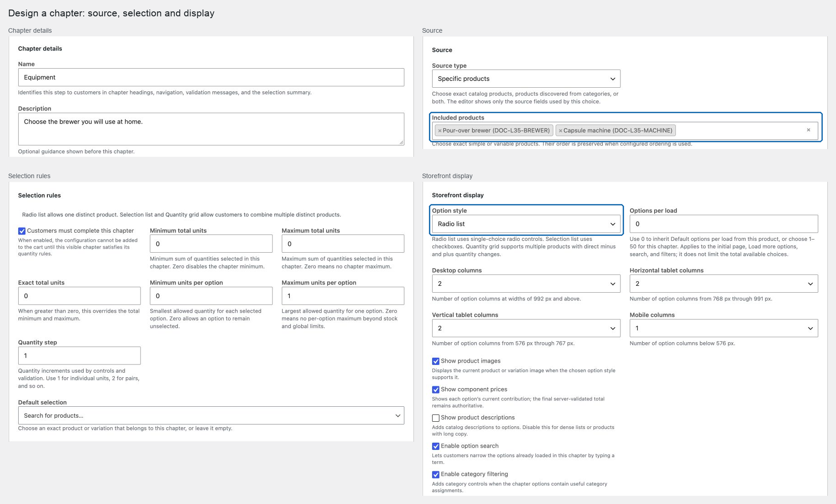
Task: Click the chapter Name field
Action: pos(211,77)
